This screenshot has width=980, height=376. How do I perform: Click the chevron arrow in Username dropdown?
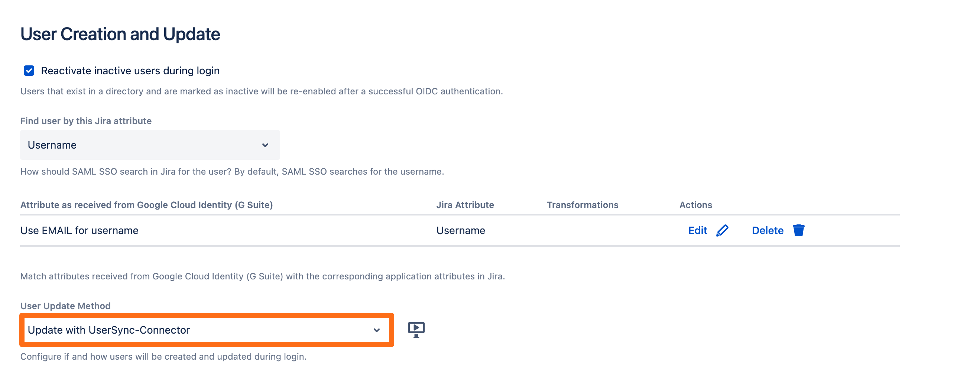click(x=265, y=145)
